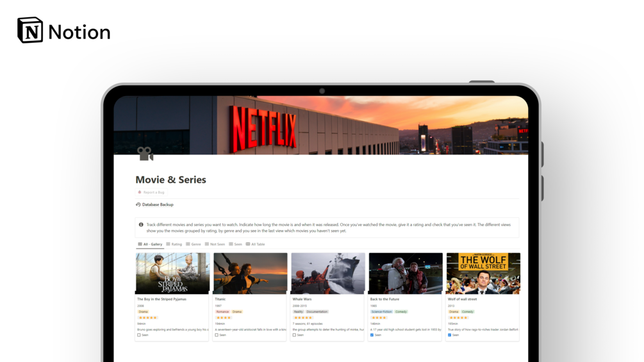Image resolution: width=644 pixels, height=362 pixels.
Task: Open The Boy in the Striped Pyjamas title
Action: coord(162,299)
